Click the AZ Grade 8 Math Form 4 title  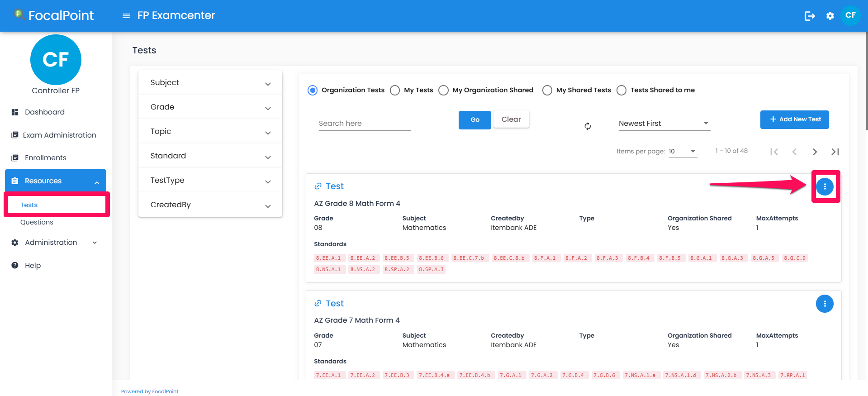click(x=357, y=204)
